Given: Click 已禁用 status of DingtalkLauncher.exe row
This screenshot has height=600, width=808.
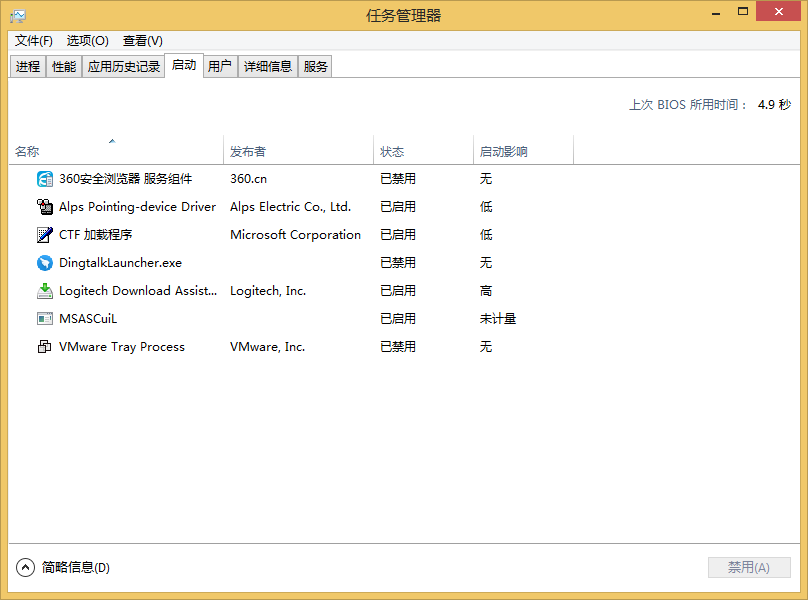Looking at the screenshot, I should point(398,263).
